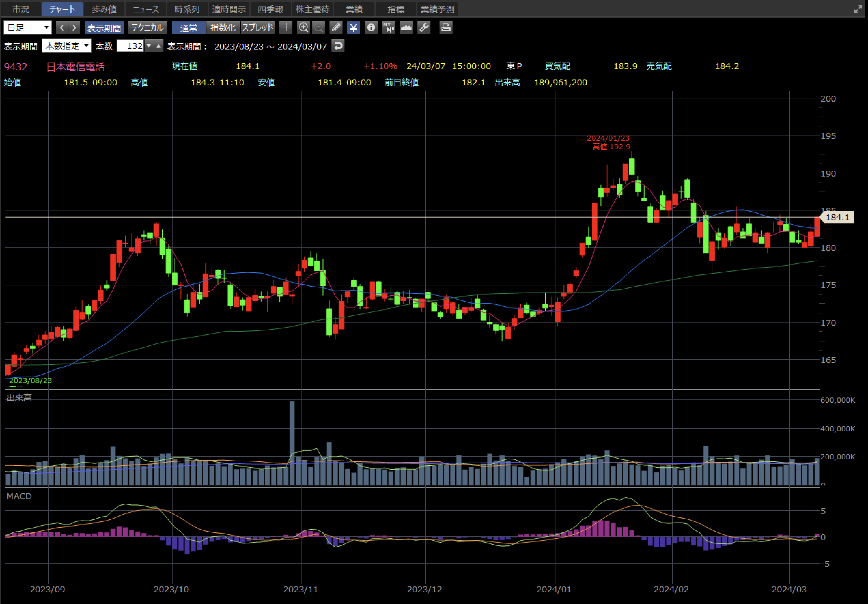Reset display period with return-arrow icon
The image size is (868, 604).
338,46
